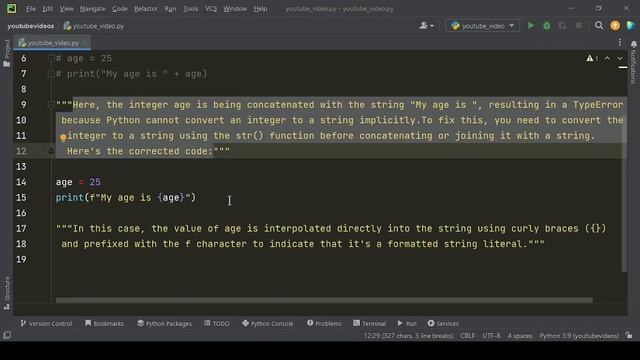Viewport: 640px width, 360px height.
Task: Open the TODO tool window
Action: [x=217, y=323]
